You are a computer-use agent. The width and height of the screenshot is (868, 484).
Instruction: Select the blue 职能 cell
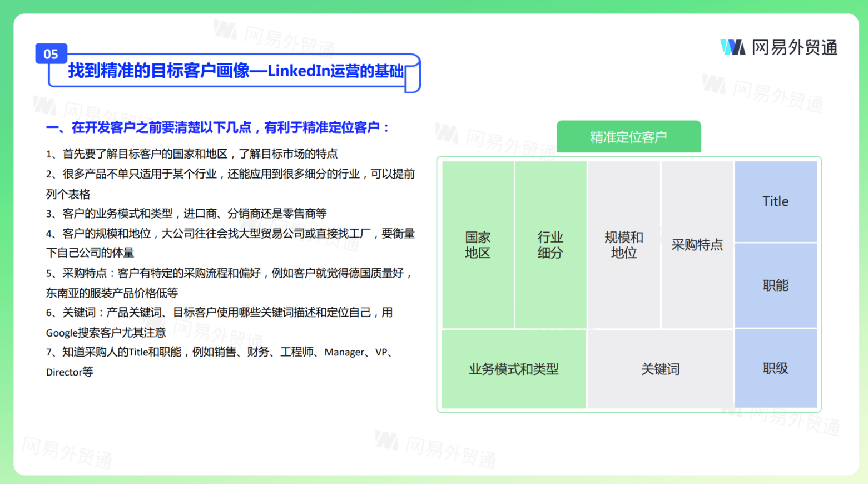coord(775,285)
